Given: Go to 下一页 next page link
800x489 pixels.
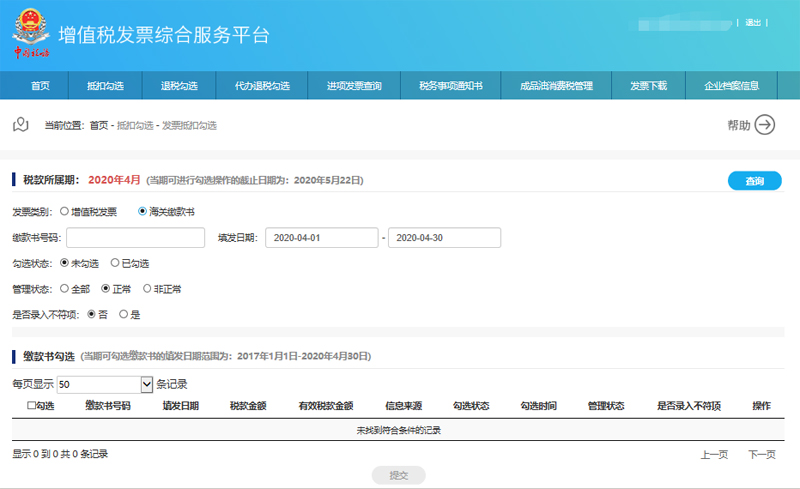Looking at the screenshot, I should coord(761,454).
